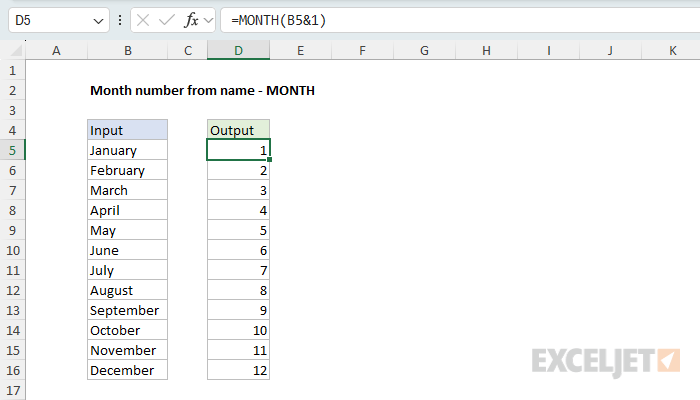Image resolution: width=700 pixels, height=400 pixels.
Task: Select row 16 header
Action: 12,370
